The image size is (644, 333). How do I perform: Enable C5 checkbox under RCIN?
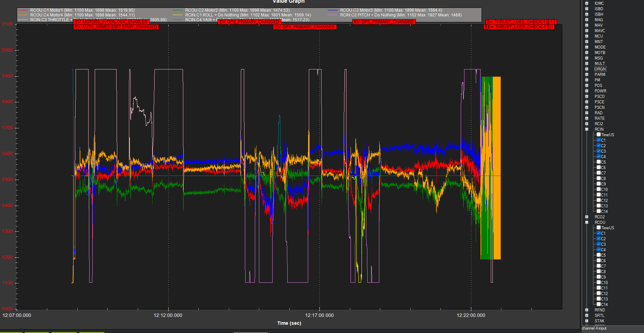tap(599, 162)
